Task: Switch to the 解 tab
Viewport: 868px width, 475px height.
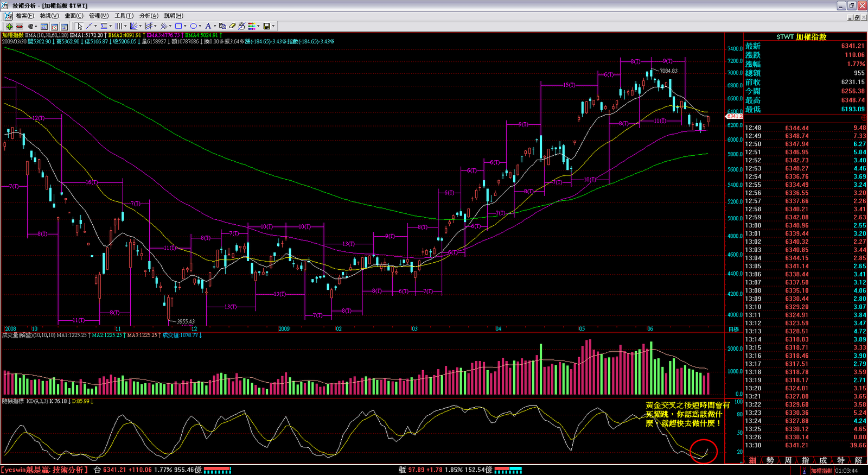Action: pyautogui.click(x=858, y=460)
